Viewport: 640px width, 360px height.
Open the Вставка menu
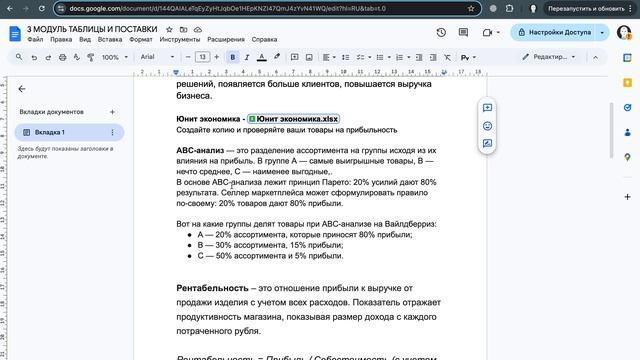coord(110,40)
